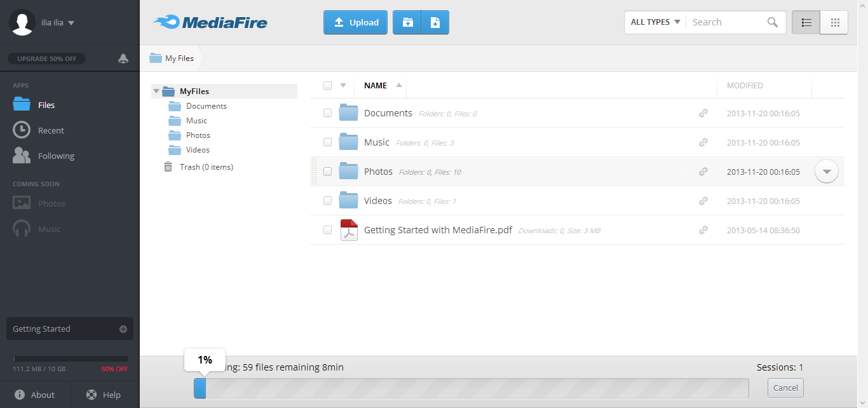The width and height of the screenshot is (868, 408).
Task: Toggle the select-all checkbox in header
Action: [x=327, y=85]
